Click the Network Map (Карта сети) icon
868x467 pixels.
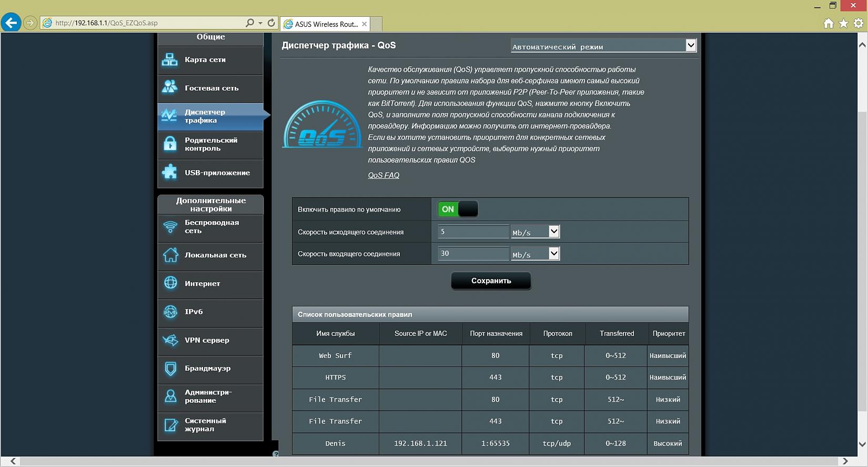pyautogui.click(x=169, y=60)
